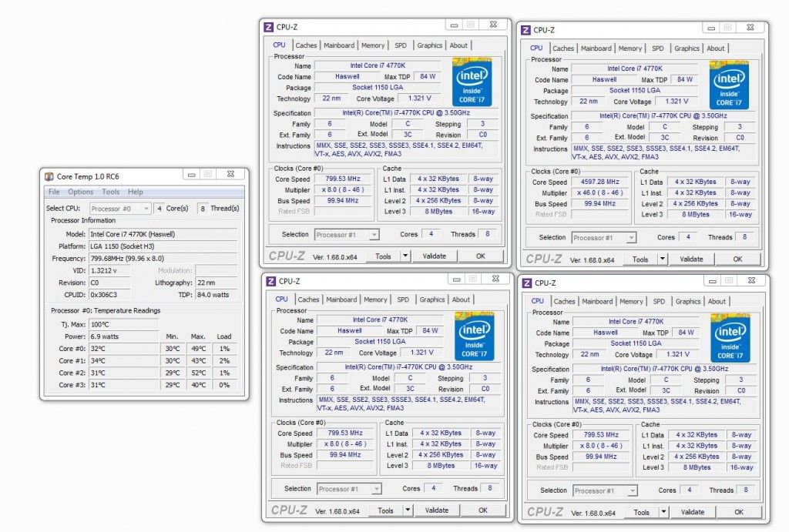Click the Model field in Core Temp
The image size is (789, 532).
163,234
